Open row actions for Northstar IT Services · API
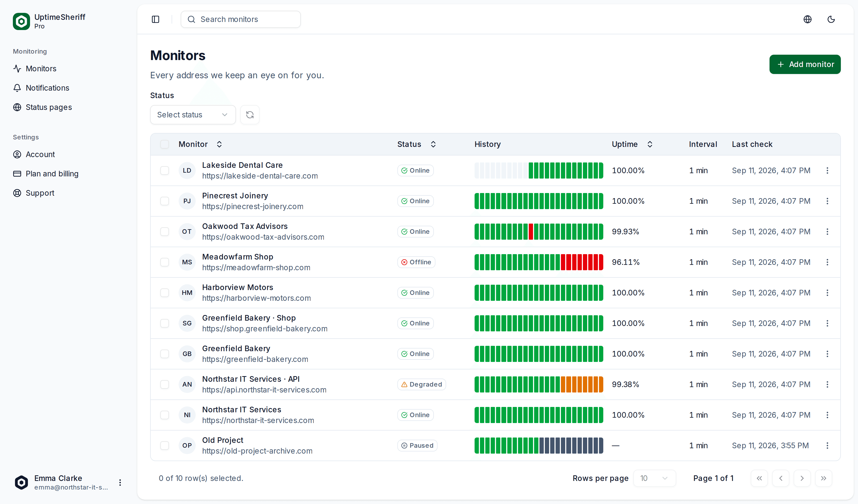Screen dimensions: 858x504 coord(827,384)
